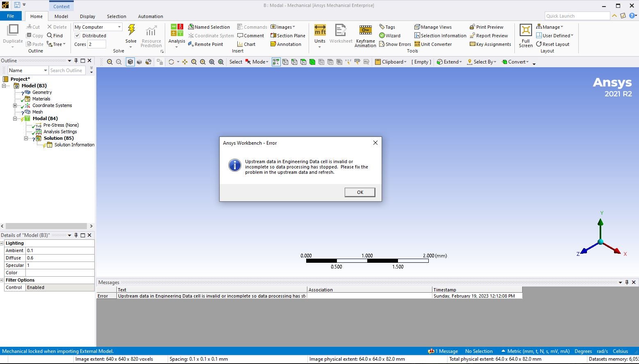Select the Pan tool in graphics toolbar
The height and width of the screenshot is (364, 639).
[x=185, y=62]
